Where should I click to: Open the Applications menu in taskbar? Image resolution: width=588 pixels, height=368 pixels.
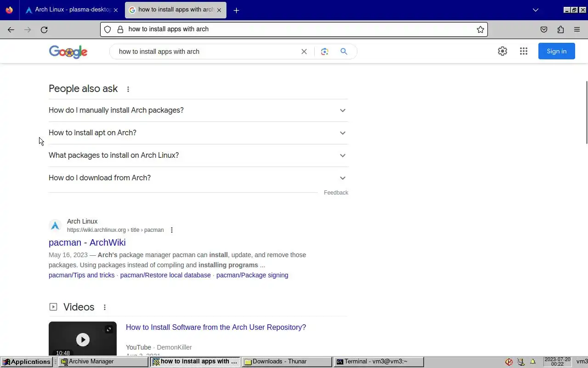(x=27, y=362)
